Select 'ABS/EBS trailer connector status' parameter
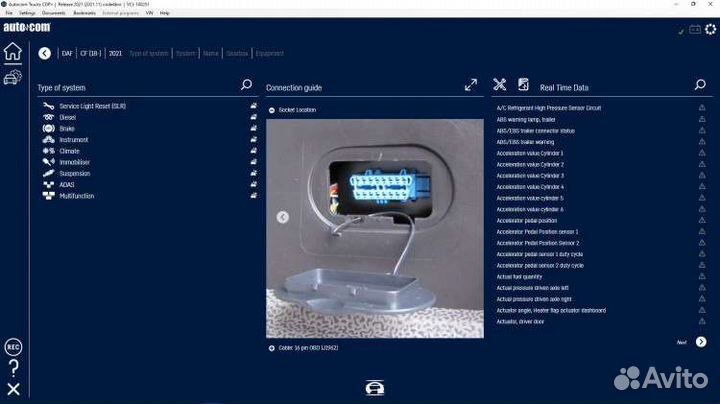Image resolution: width=720 pixels, height=404 pixels. [x=535, y=131]
